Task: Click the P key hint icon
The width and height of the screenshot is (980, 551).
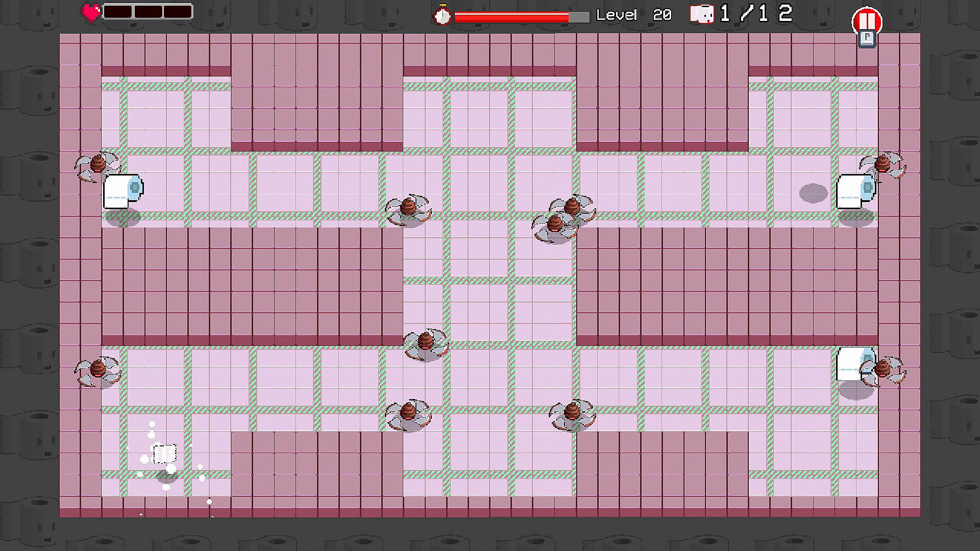Action: pyautogui.click(x=867, y=38)
